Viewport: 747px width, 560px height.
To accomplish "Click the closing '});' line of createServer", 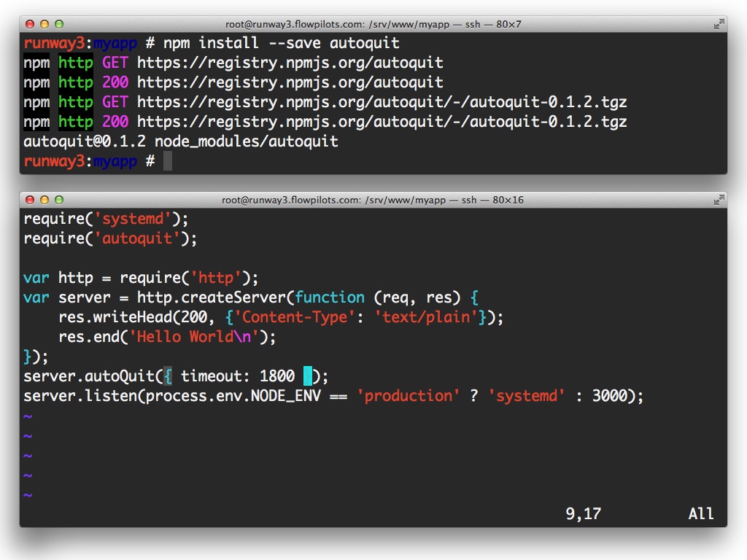I will point(36,357).
